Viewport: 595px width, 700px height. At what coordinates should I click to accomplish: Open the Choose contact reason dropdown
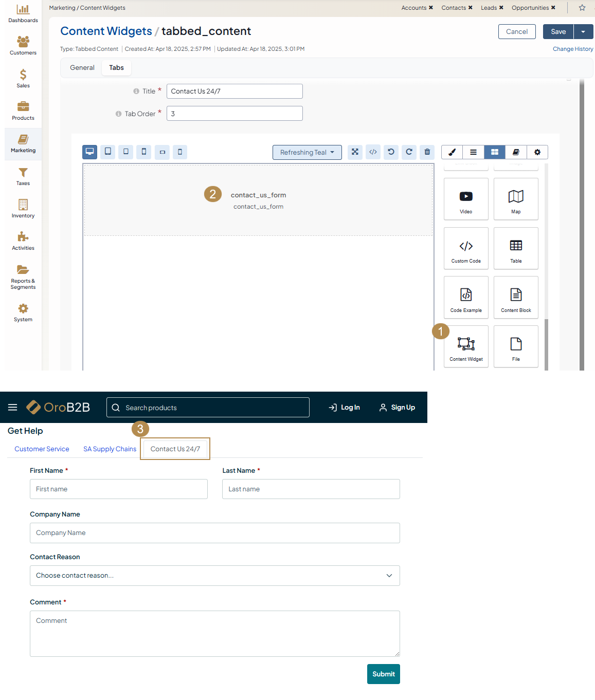(x=214, y=576)
